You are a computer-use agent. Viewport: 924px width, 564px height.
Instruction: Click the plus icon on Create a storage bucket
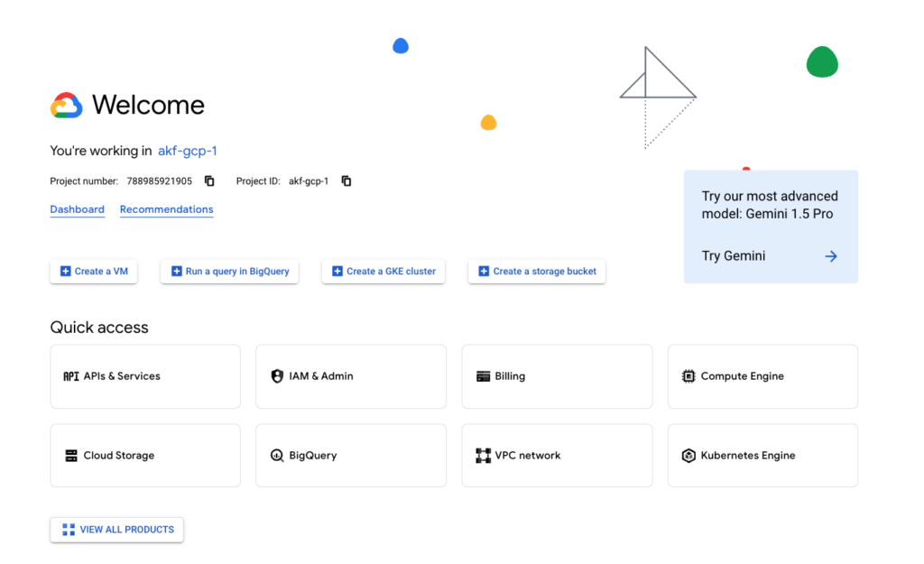484,271
